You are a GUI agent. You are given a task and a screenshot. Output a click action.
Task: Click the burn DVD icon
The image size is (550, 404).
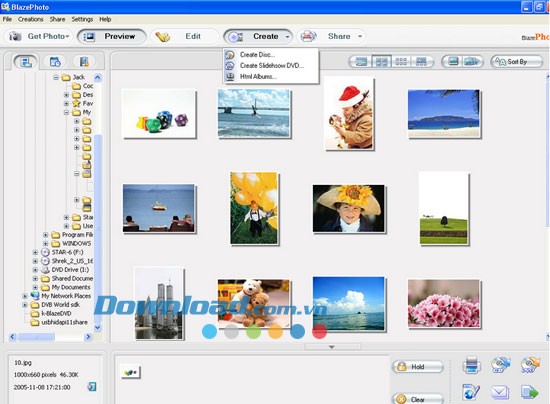pyautogui.click(x=530, y=365)
